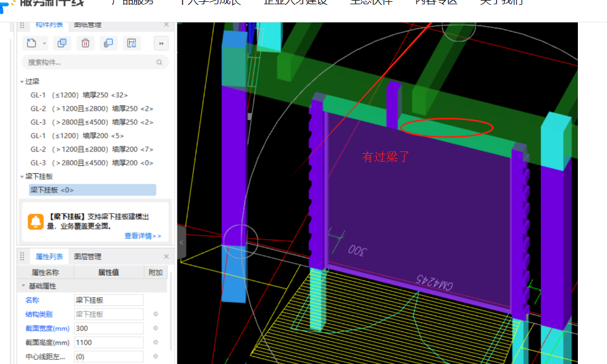Click the CM4245 door-window label in viewport
Image resolution: width=607 pixels, height=364 pixels.
click(x=434, y=282)
